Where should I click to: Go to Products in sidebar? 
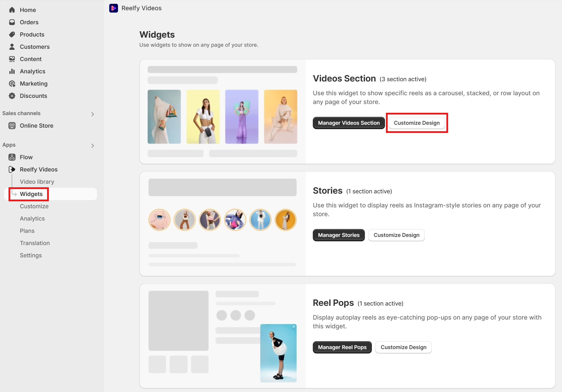[x=32, y=34]
